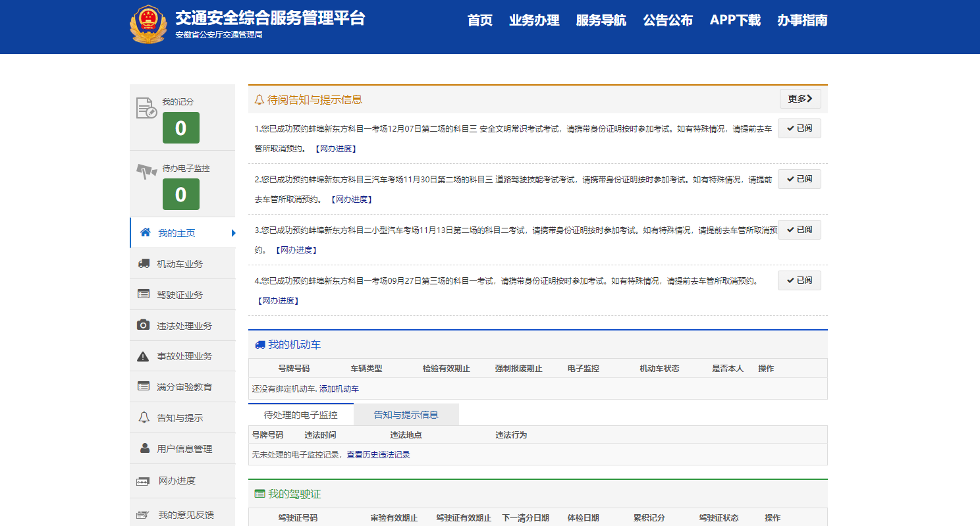Click the bell icon beside 告知与提示
Viewport: 980px width, 526px height.
click(x=144, y=417)
